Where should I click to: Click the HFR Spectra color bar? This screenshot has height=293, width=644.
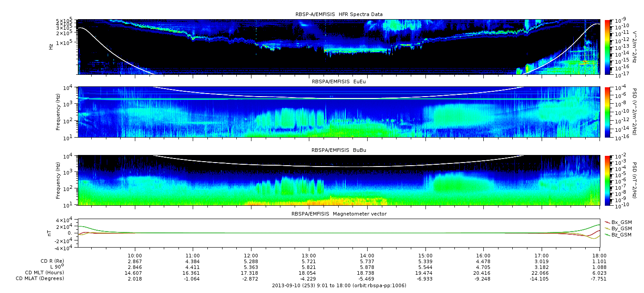click(608, 47)
